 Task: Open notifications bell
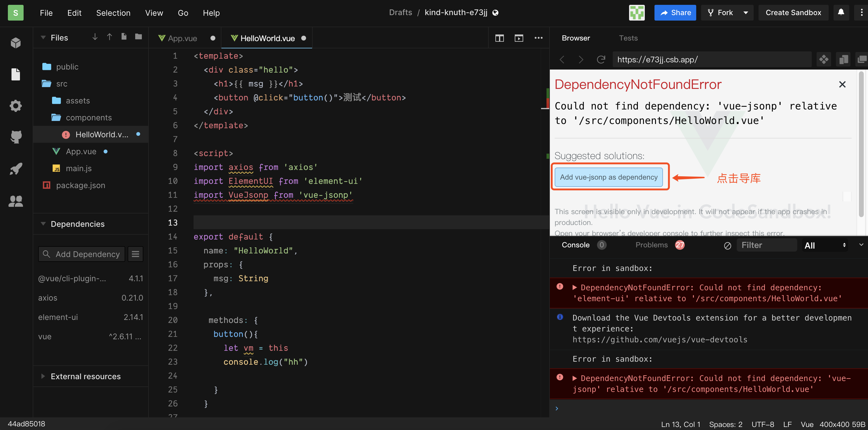click(x=841, y=12)
